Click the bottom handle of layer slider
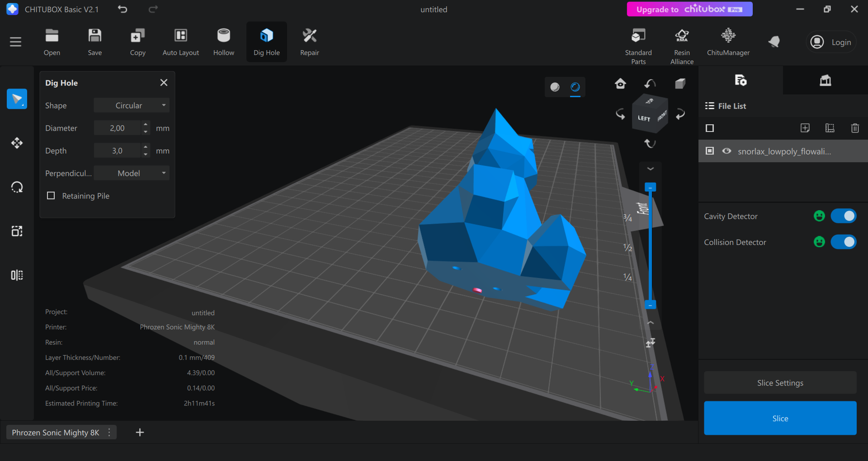The height and width of the screenshot is (461, 868). [650, 305]
